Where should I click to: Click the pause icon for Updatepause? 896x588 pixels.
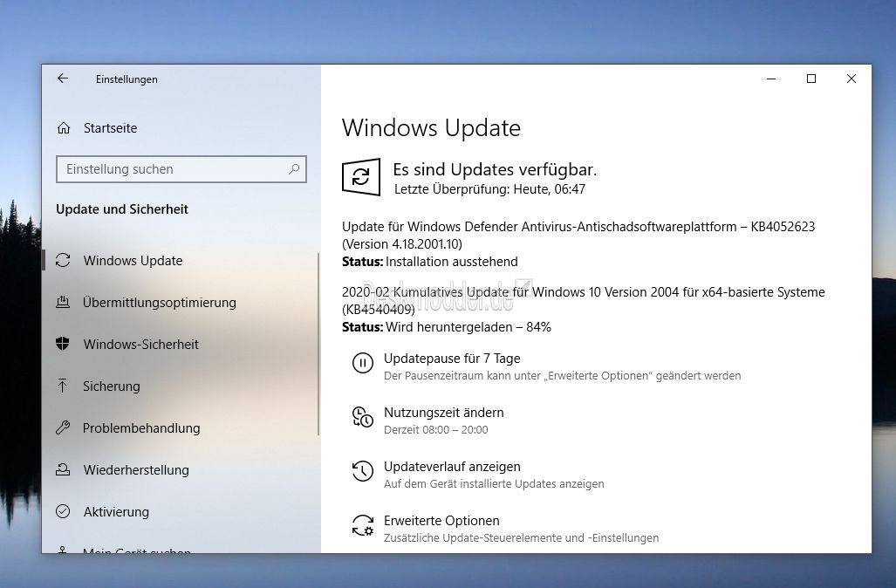pos(363,362)
